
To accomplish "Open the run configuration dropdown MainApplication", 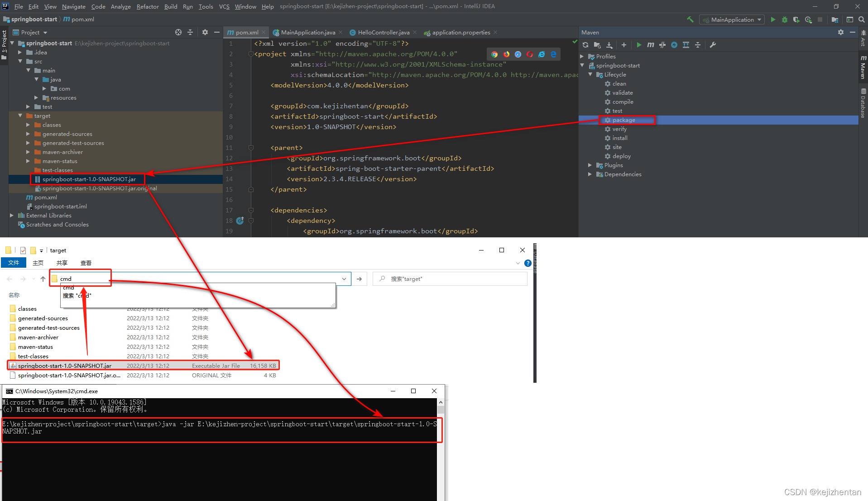I will point(732,19).
